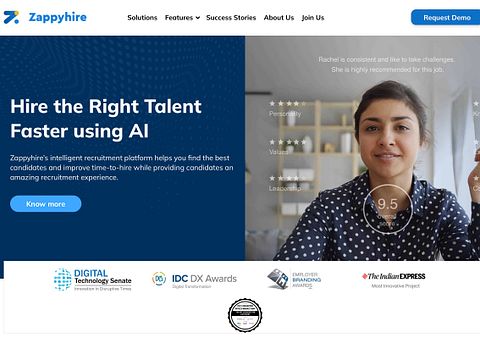Select the IDC DX Awards badge
This screenshot has width=480, height=360.
(x=194, y=279)
